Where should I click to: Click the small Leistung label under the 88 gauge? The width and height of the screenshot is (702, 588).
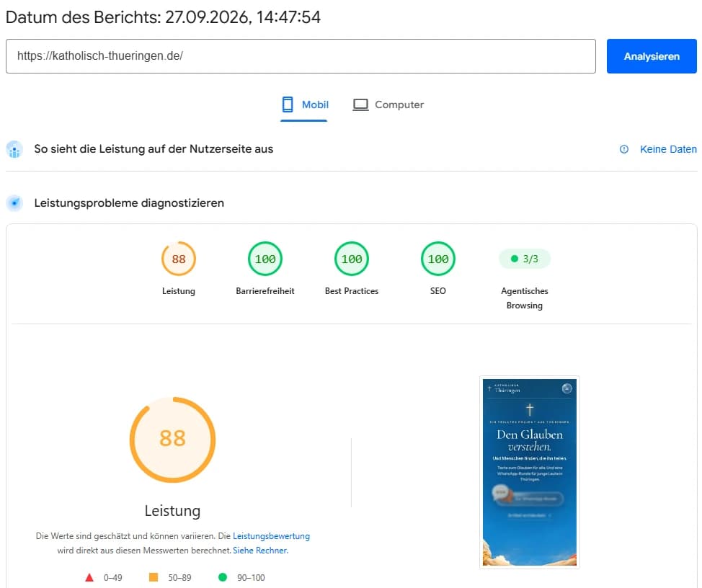pos(179,291)
